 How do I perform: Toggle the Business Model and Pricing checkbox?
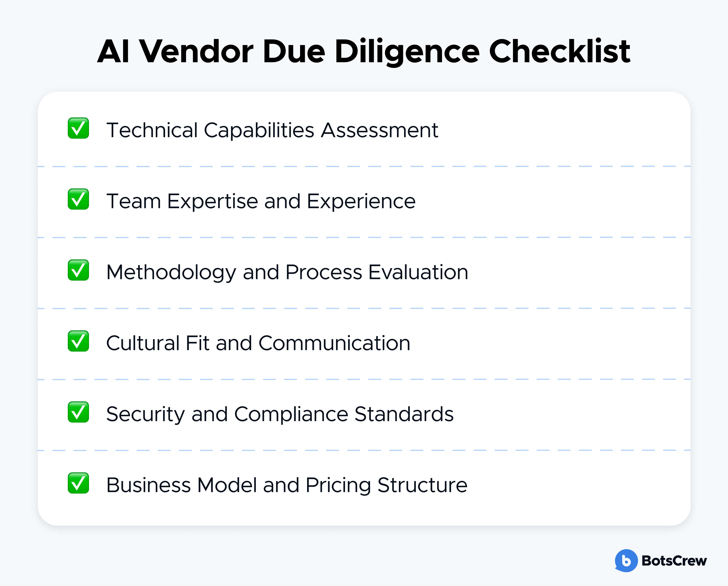click(78, 483)
